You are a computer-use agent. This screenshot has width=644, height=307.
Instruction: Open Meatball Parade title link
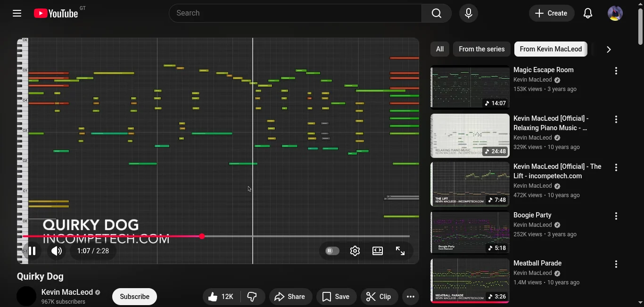537,263
